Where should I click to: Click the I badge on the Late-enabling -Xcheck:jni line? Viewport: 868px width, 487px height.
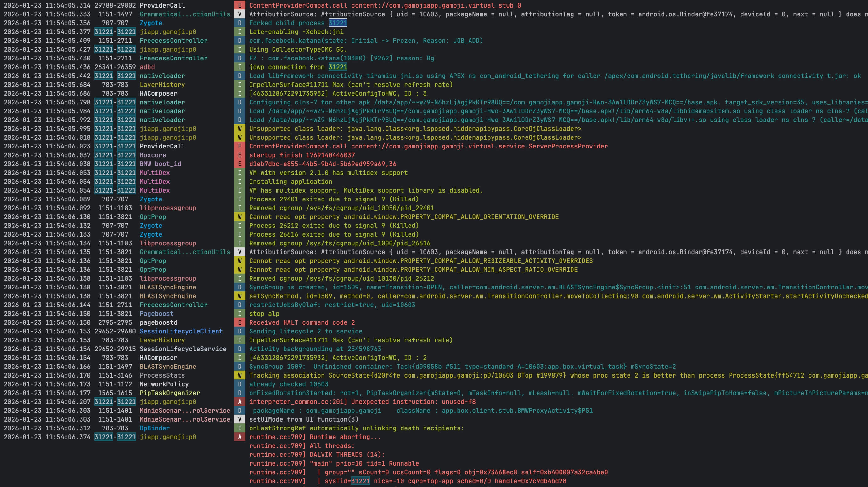(x=240, y=32)
